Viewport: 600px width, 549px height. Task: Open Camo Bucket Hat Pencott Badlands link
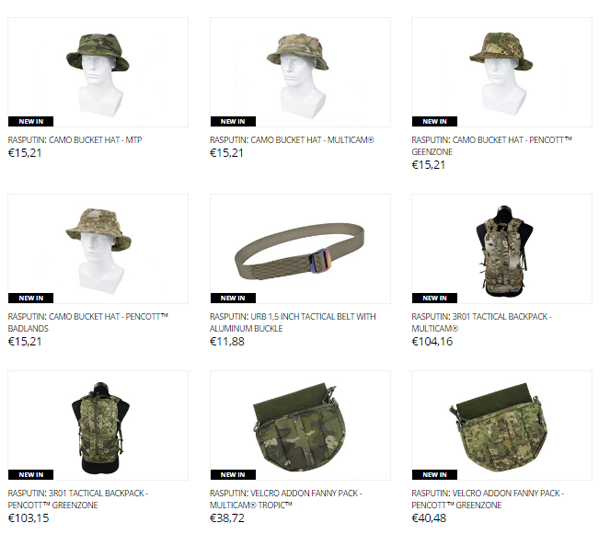[88, 323]
